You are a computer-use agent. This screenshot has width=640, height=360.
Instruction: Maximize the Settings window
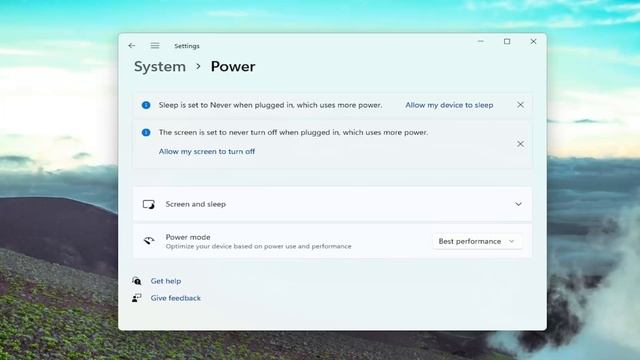[507, 41]
